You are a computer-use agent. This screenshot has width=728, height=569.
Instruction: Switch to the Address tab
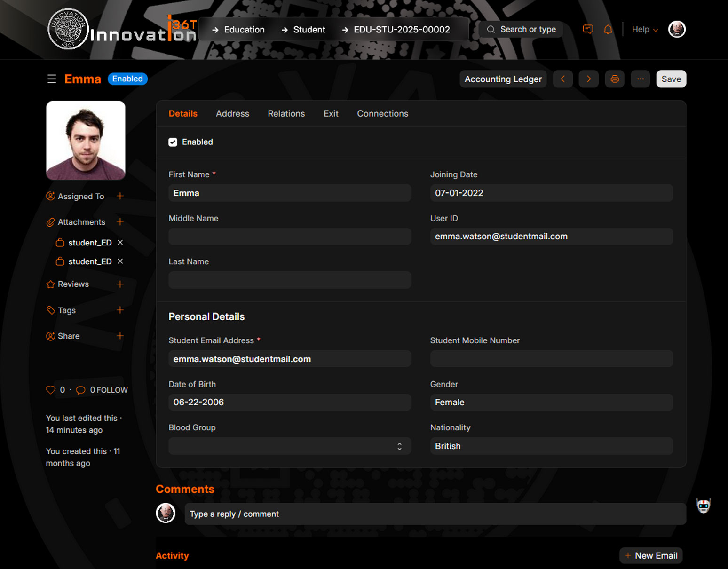coord(232,114)
